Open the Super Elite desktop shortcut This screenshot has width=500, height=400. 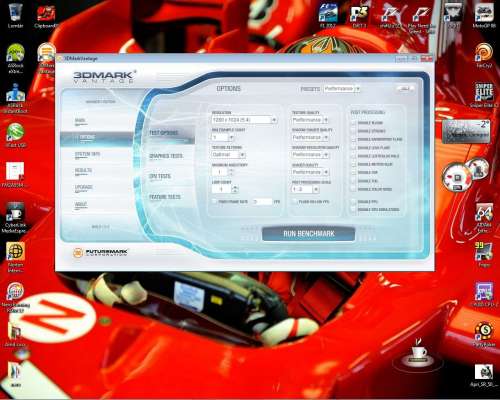coord(484,95)
